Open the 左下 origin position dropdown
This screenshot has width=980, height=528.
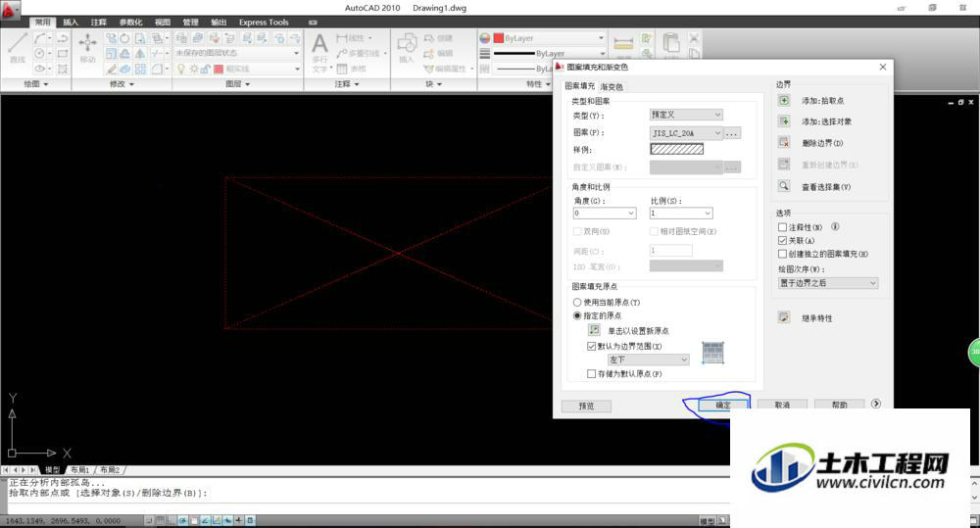648,360
